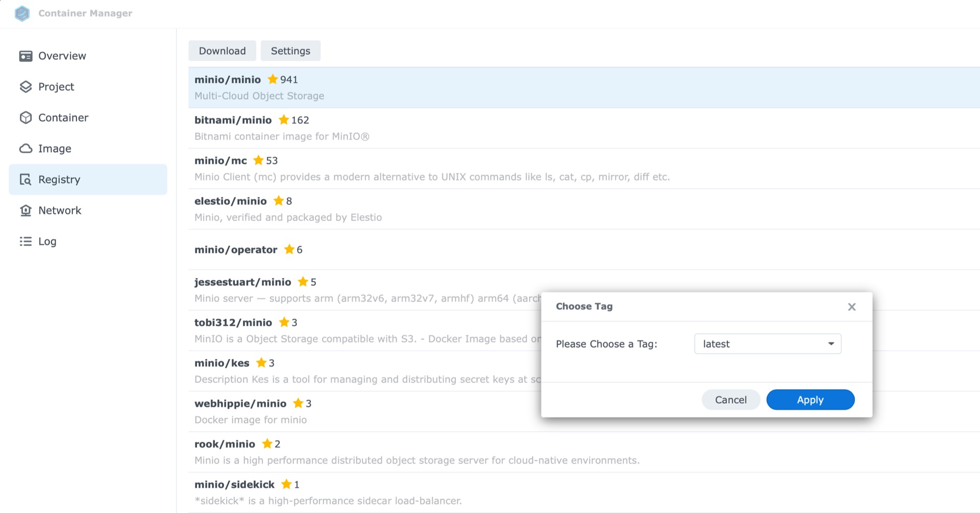This screenshot has width=980, height=513.
Task: Open the Container section
Action: tap(88, 118)
